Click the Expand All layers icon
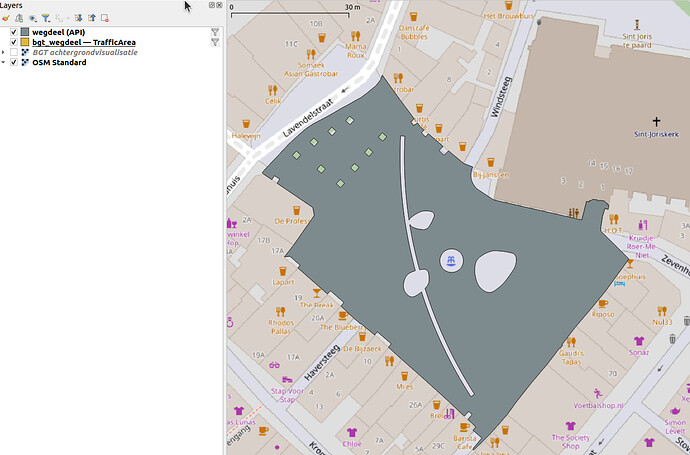Image resolution: width=690 pixels, height=455 pixels. 78,18
